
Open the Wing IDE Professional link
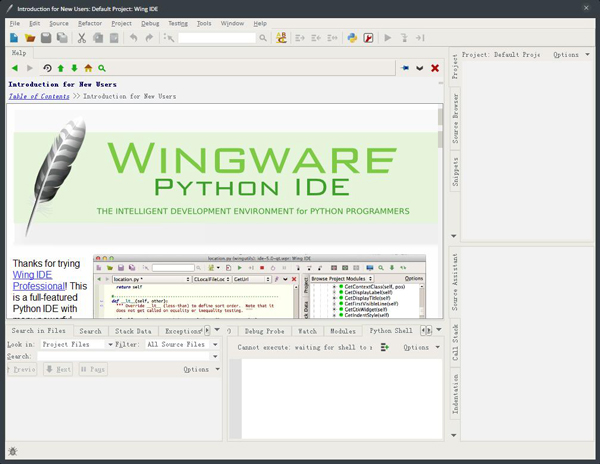click(x=39, y=280)
